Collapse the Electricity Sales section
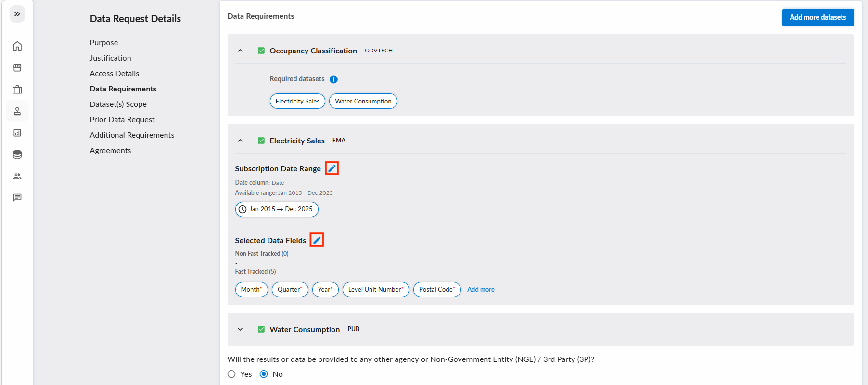868x385 pixels. [240, 141]
